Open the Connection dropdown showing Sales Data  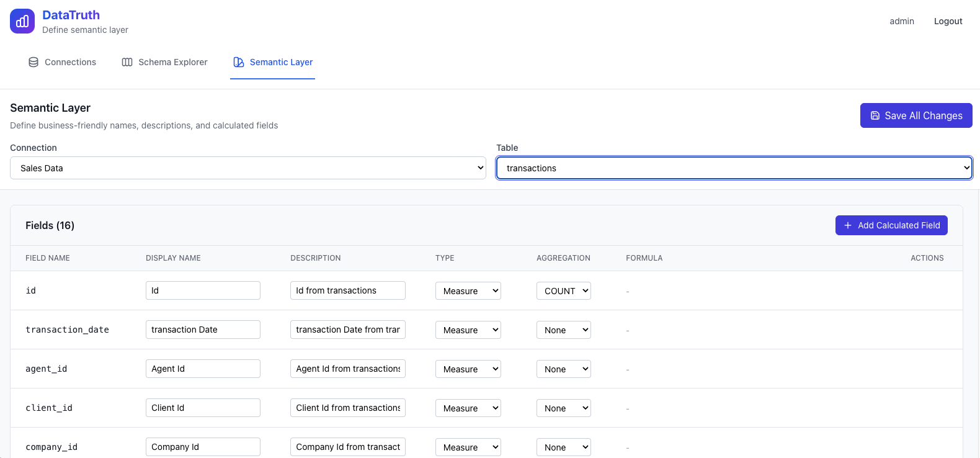[247, 168]
